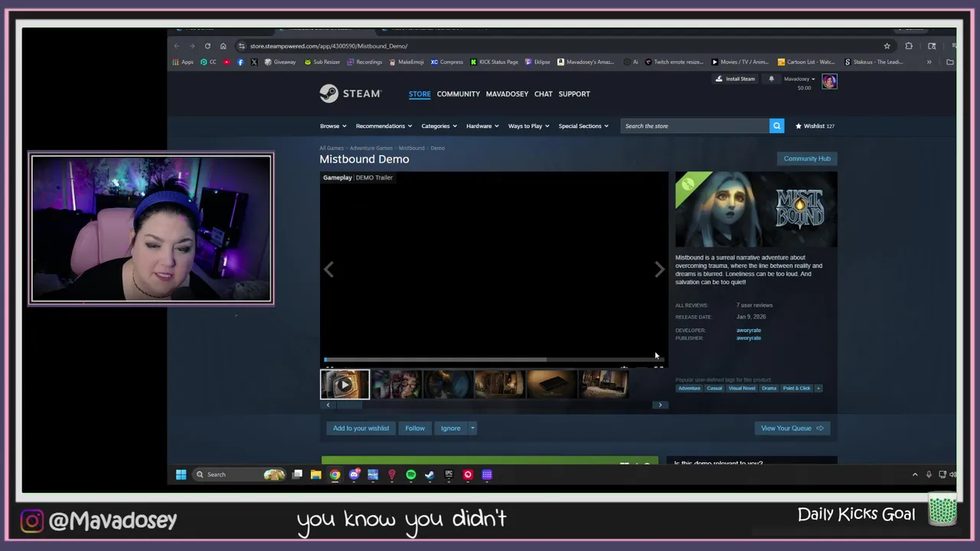Show next media with right arrow on player

(659, 269)
